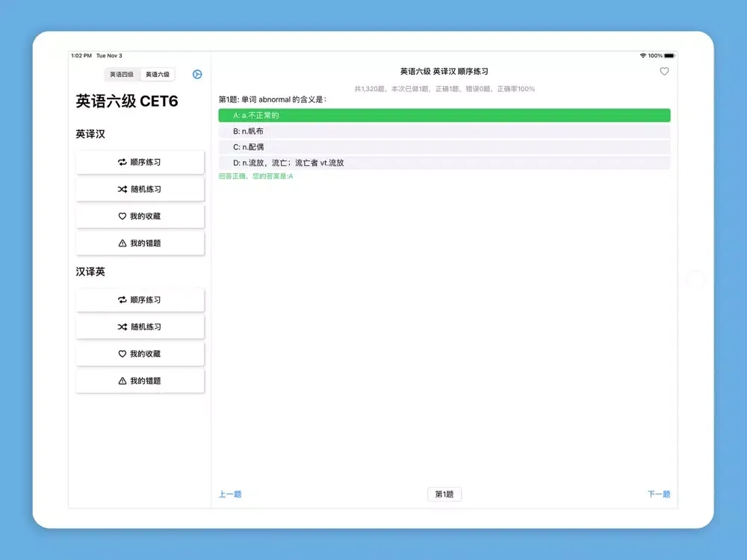Start 顺序练习 under 汉译英
Image resolution: width=747 pixels, height=560 pixels.
pos(140,300)
